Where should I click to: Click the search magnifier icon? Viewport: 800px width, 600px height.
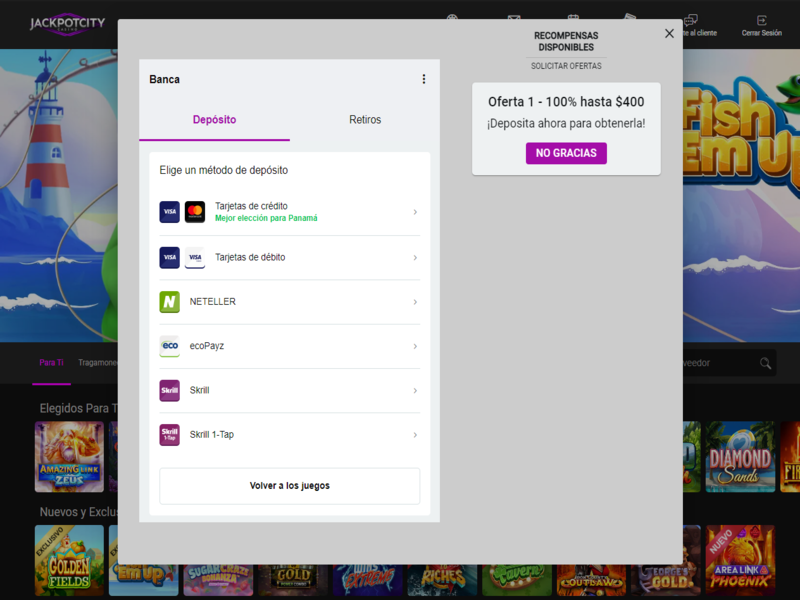[x=765, y=363]
